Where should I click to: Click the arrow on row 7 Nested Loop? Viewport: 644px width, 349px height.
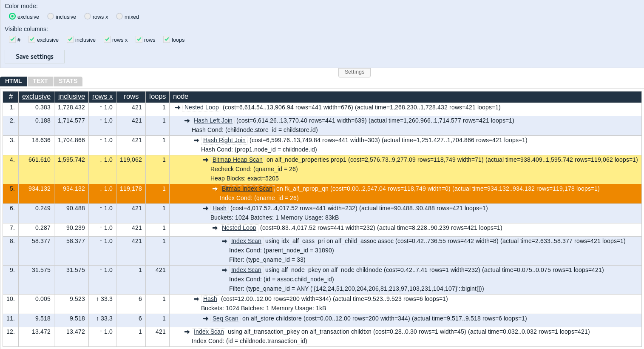tap(215, 228)
